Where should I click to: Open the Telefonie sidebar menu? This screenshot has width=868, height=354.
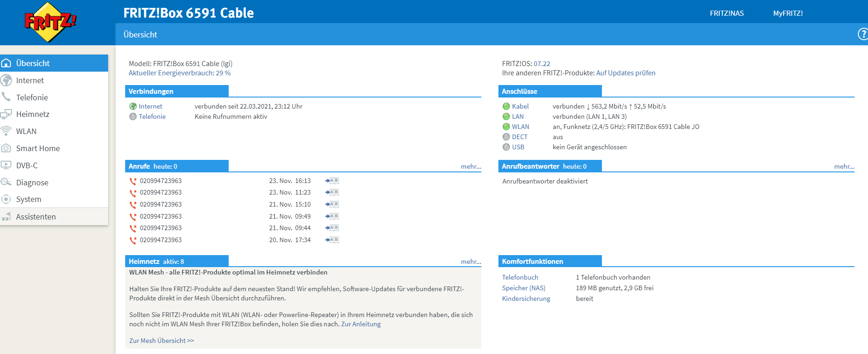54,97
